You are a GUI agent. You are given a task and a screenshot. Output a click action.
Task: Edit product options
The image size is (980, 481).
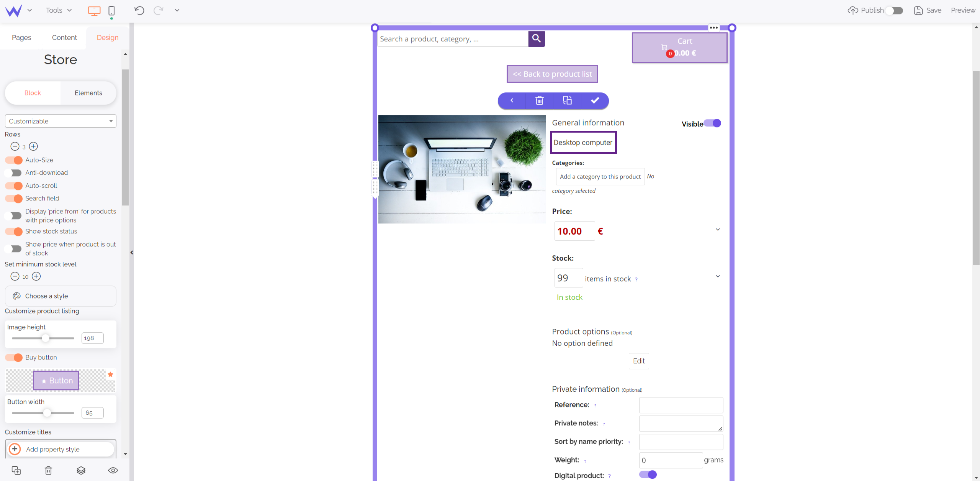pyautogui.click(x=639, y=361)
